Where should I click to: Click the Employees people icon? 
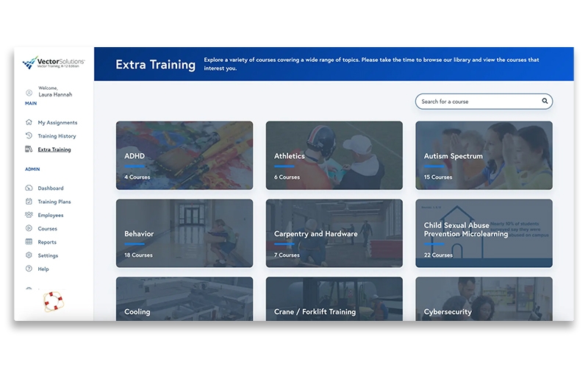29,215
